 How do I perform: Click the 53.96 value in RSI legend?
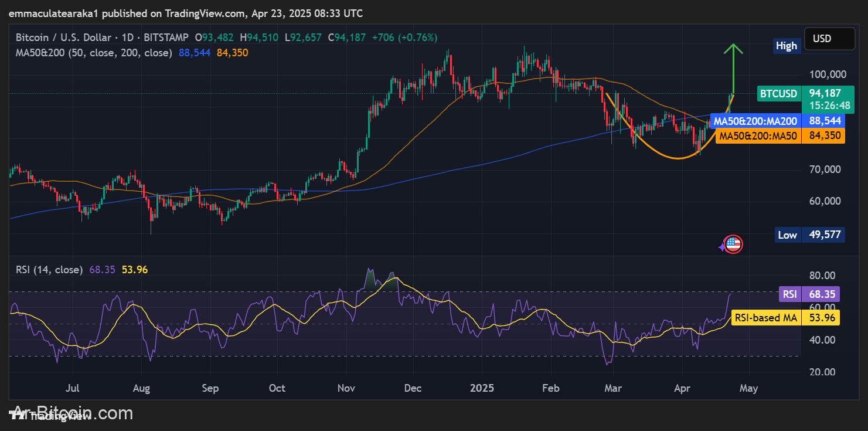click(x=134, y=270)
